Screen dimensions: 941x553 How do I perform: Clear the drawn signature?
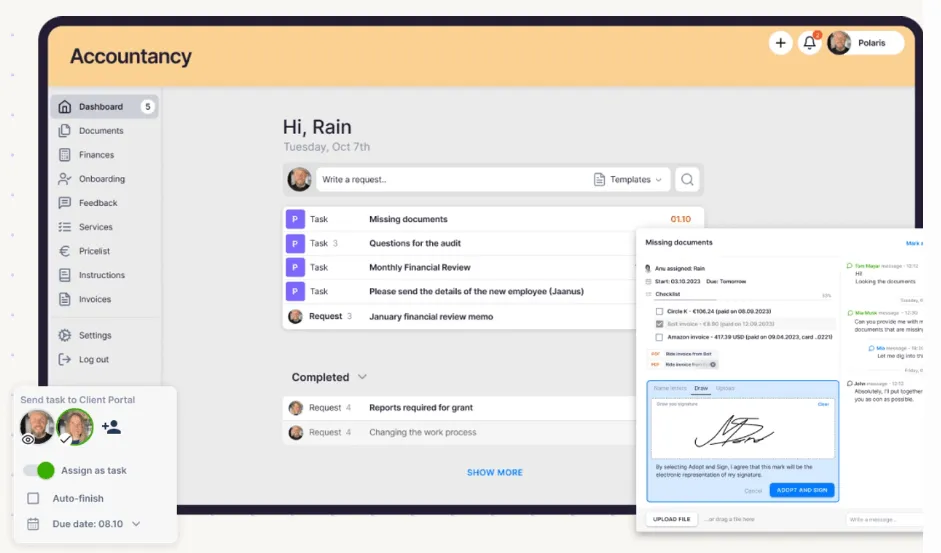coord(823,404)
